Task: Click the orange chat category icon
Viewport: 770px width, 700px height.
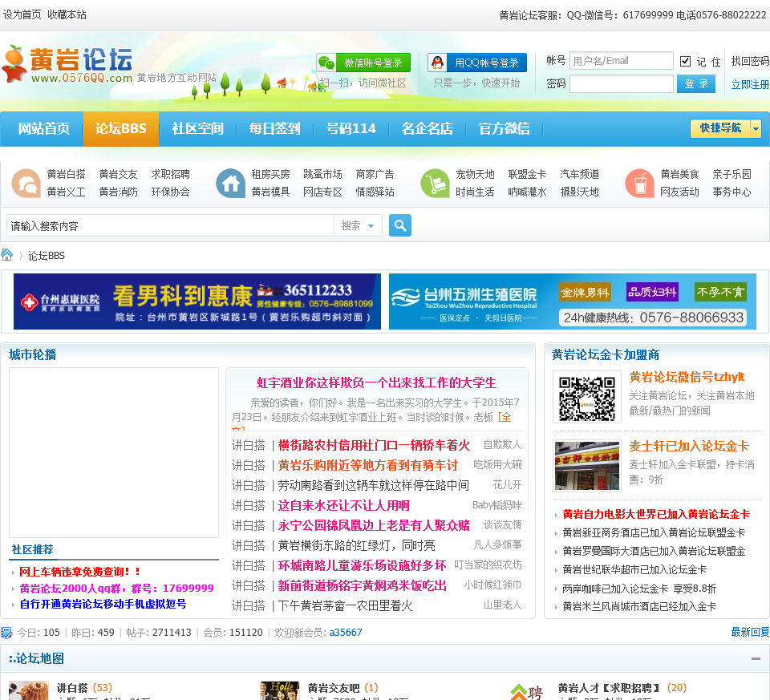Action: click(x=26, y=183)
